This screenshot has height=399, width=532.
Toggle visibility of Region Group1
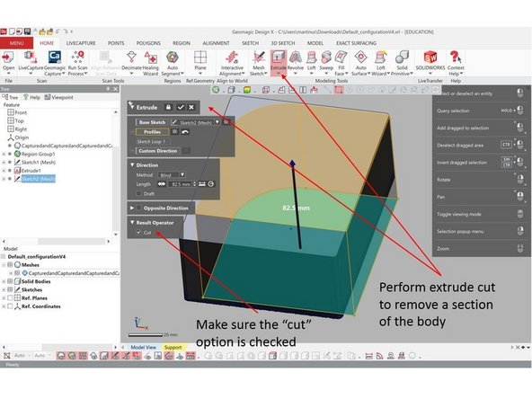click(x=10, y=154)
